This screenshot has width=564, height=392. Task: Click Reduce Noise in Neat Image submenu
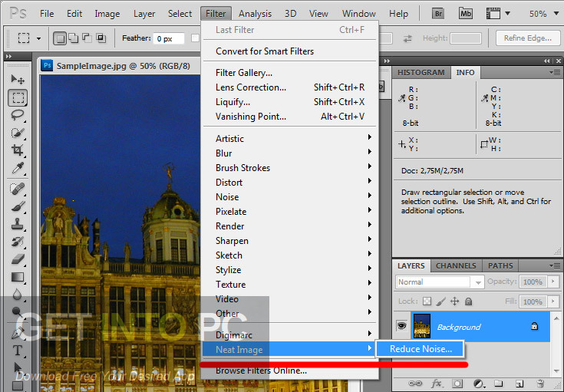pos(421,349)
